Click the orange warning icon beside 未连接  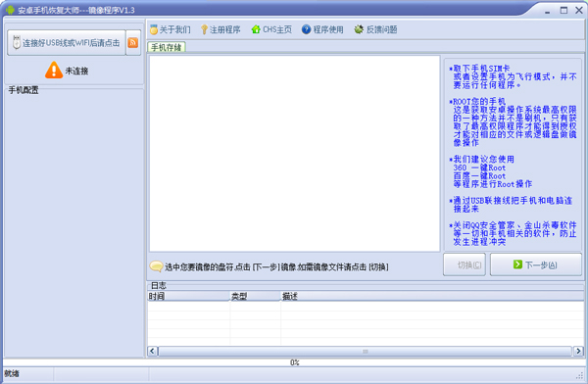point(54,70)
